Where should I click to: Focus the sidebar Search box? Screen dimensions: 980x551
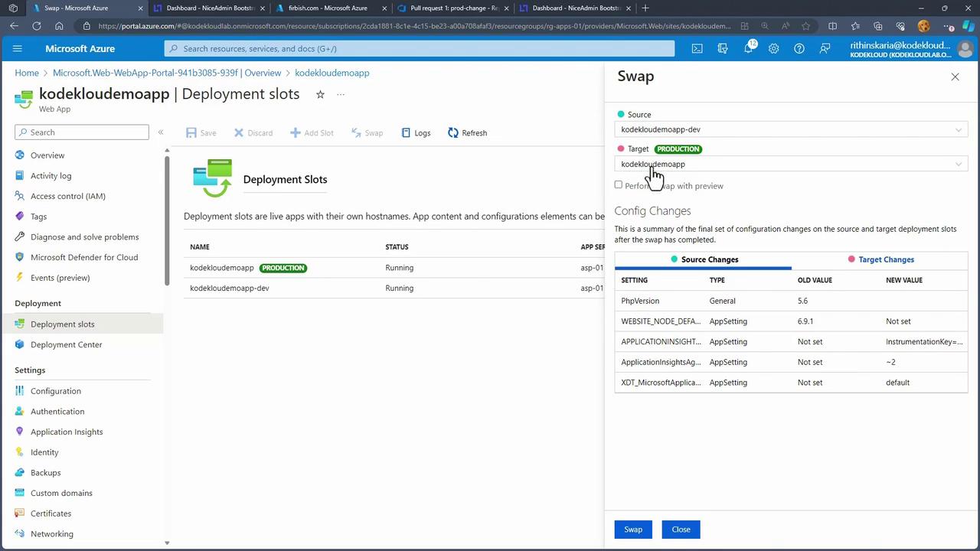82,132
